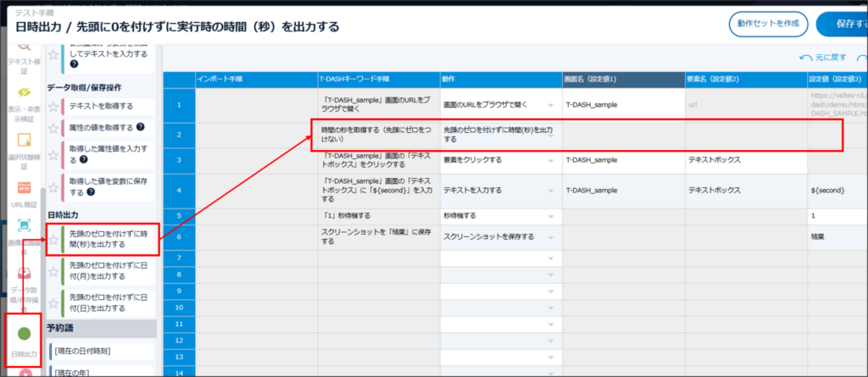868x377 pixels.
Task: Toggle star for 取得した値を変数に保存する
Action: point(53,186)
